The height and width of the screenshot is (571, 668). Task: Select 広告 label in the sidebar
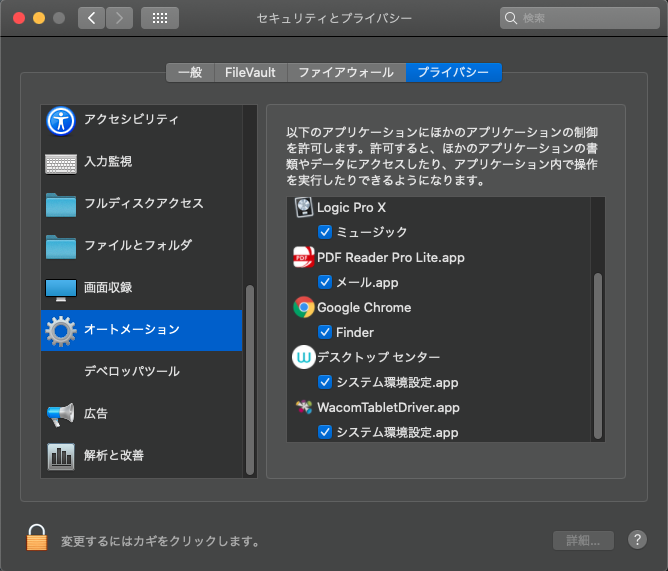click(96, 413)
